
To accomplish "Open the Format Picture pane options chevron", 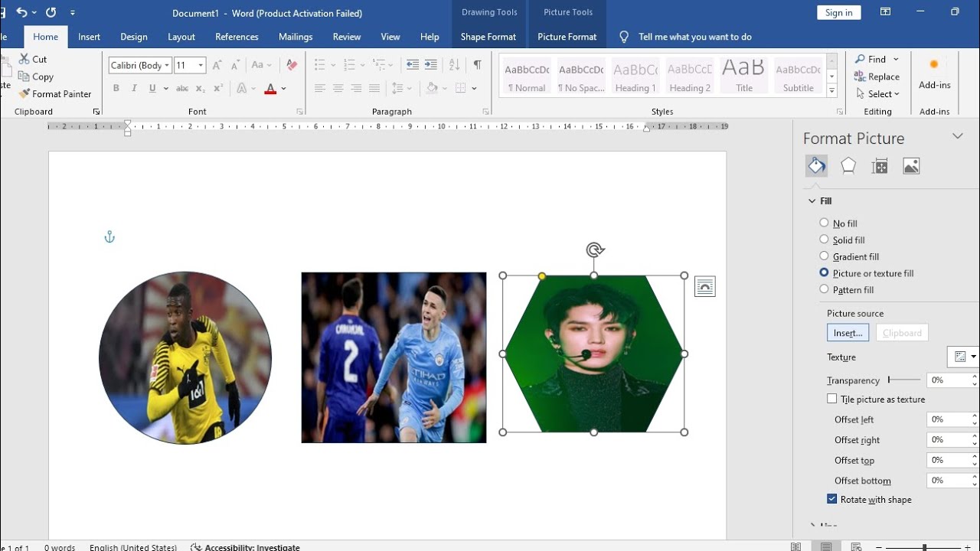I will coord(957,136).
